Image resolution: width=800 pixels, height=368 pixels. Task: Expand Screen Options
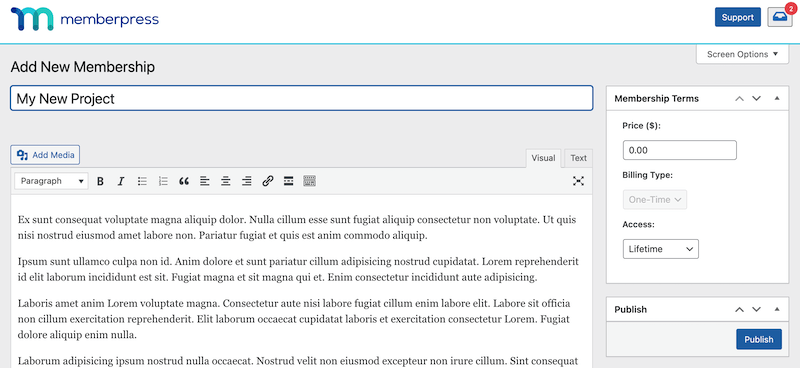742,54
